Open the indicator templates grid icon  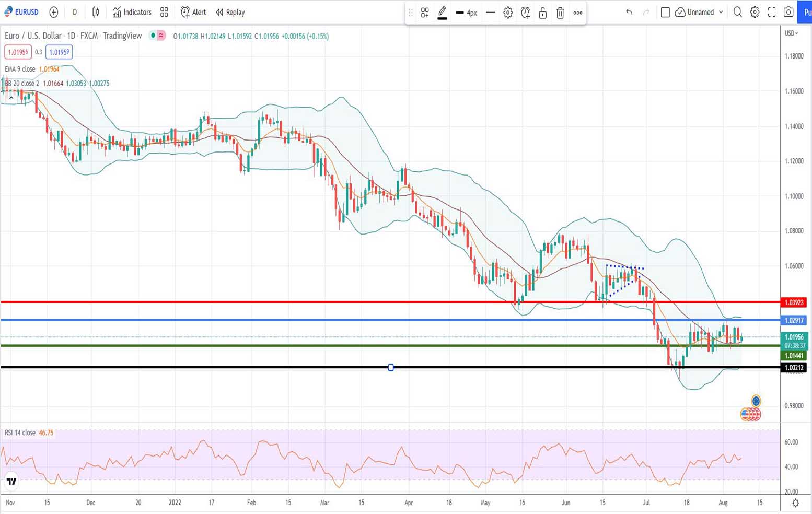164,12
